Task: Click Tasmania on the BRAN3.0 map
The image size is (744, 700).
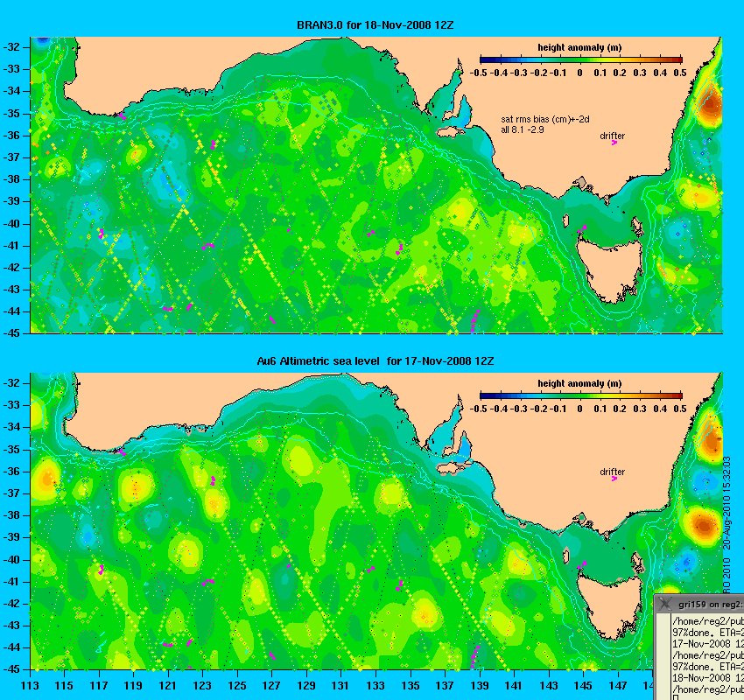Action: click(x=610, y=268)
